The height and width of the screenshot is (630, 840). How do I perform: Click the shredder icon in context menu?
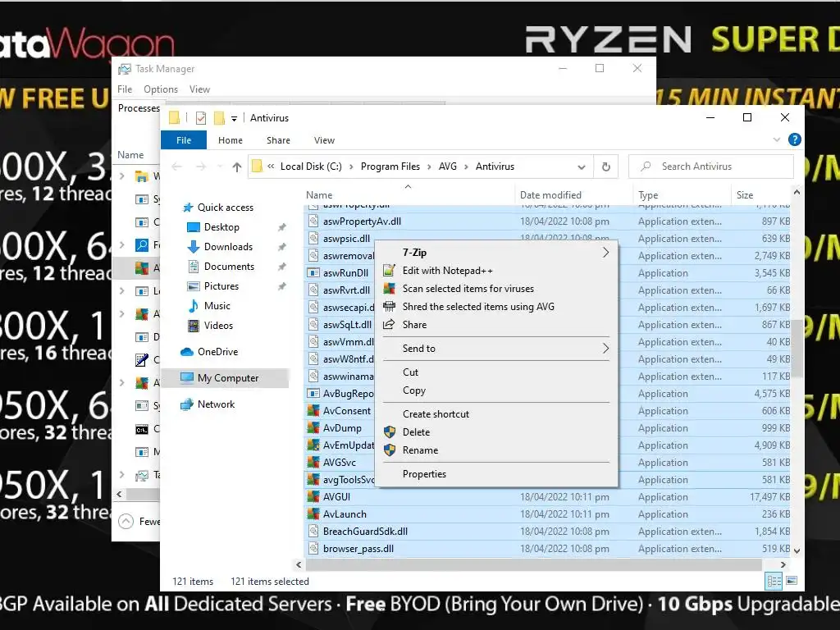[x=390, y=307]
